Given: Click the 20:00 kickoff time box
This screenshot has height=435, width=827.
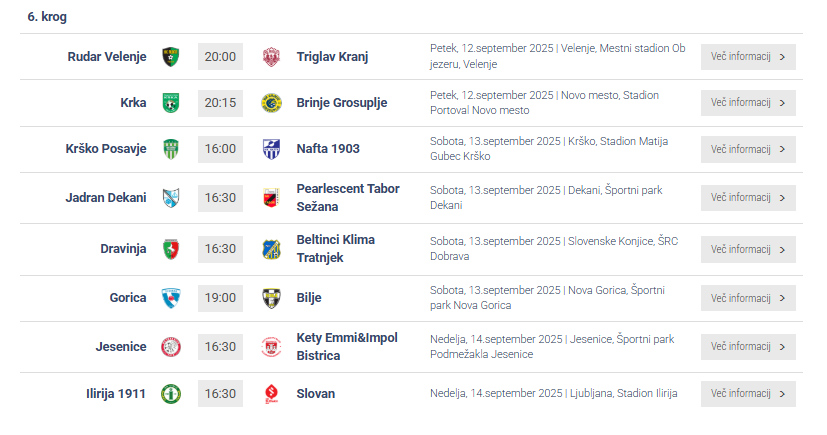Looking at the screenshot, I should [220, 56].
